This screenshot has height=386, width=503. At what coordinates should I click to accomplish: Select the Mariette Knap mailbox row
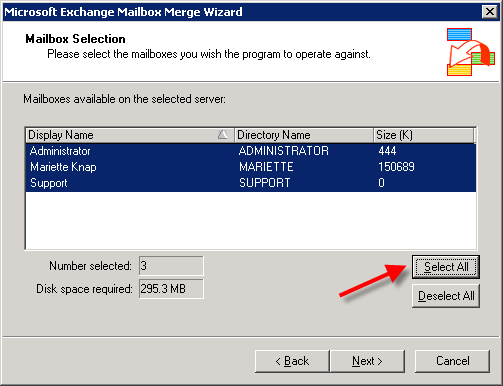tap(251, 167)
